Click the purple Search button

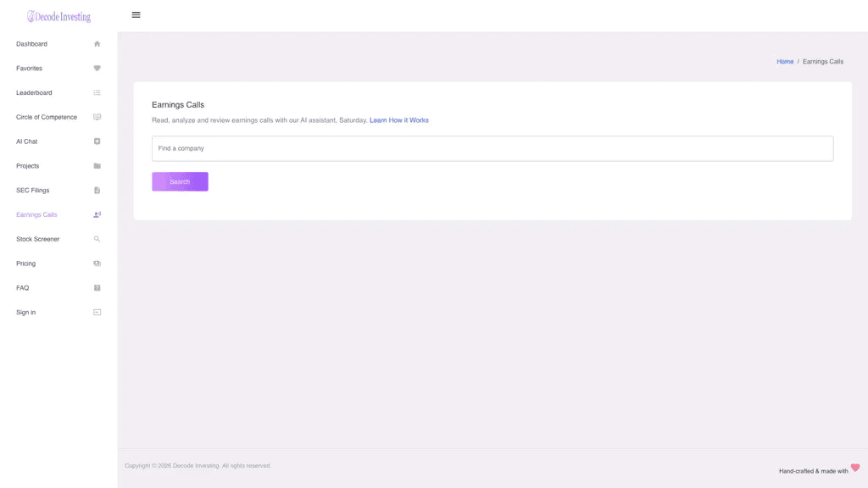(180, 181)
